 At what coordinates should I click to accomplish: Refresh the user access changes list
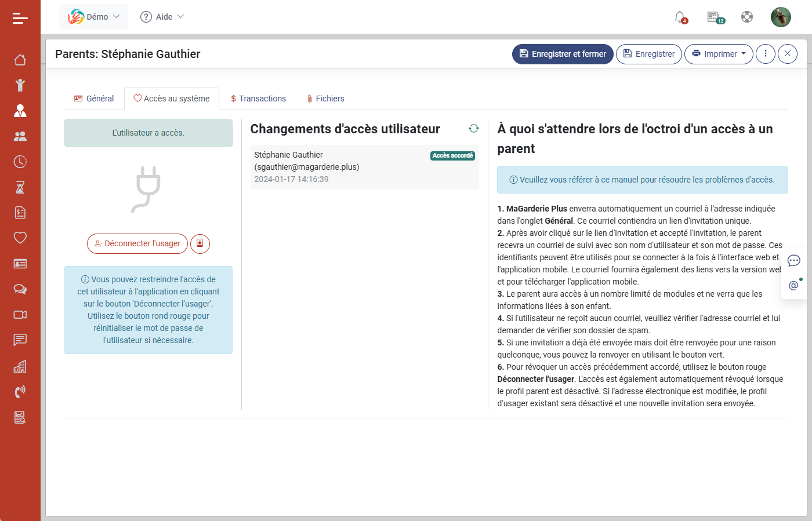point(474,129)
